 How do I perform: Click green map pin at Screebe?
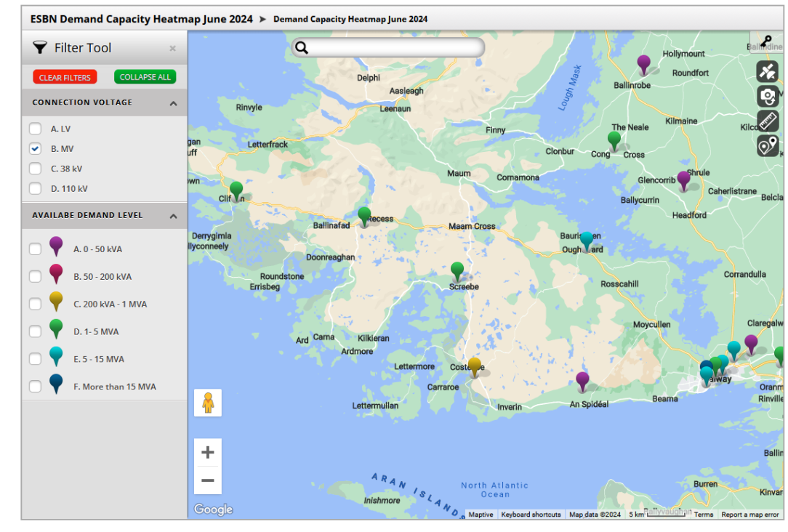coord(457,272)
